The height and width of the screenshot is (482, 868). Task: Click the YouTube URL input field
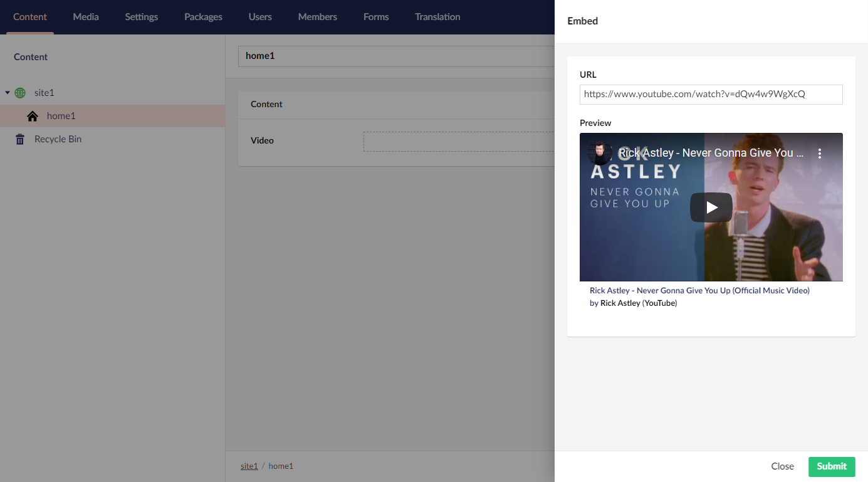tap(711, 95)
